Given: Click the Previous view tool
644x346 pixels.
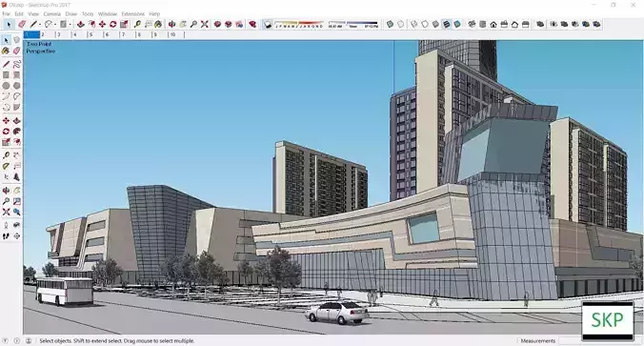Looking at the screenshot, I should pos(16,212).
